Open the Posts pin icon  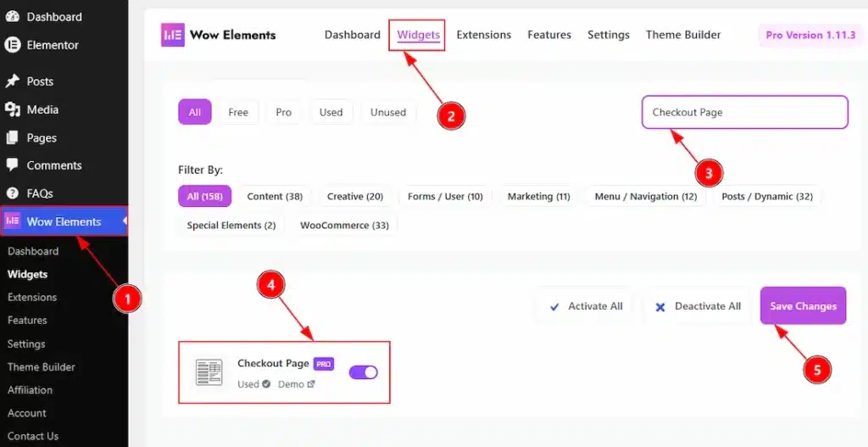click(12, 81)
